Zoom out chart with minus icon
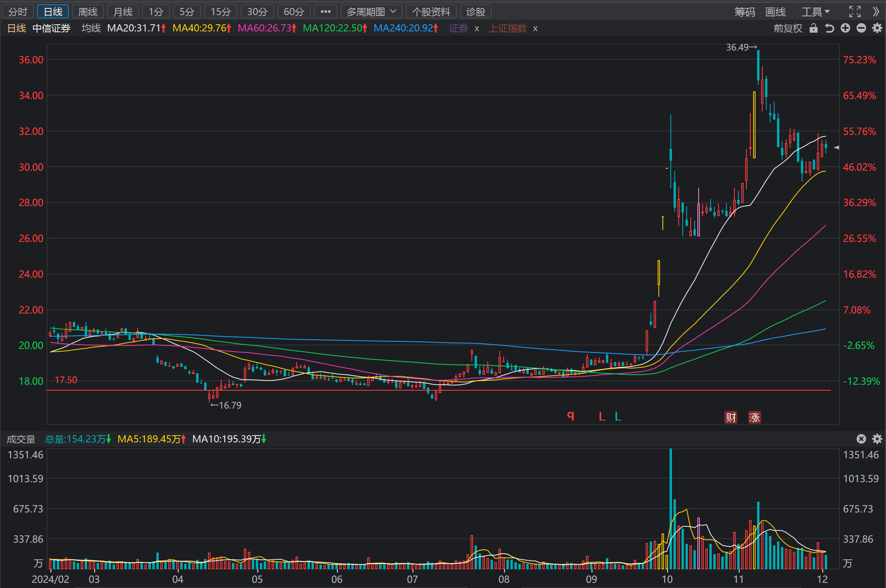 (861, 28)
